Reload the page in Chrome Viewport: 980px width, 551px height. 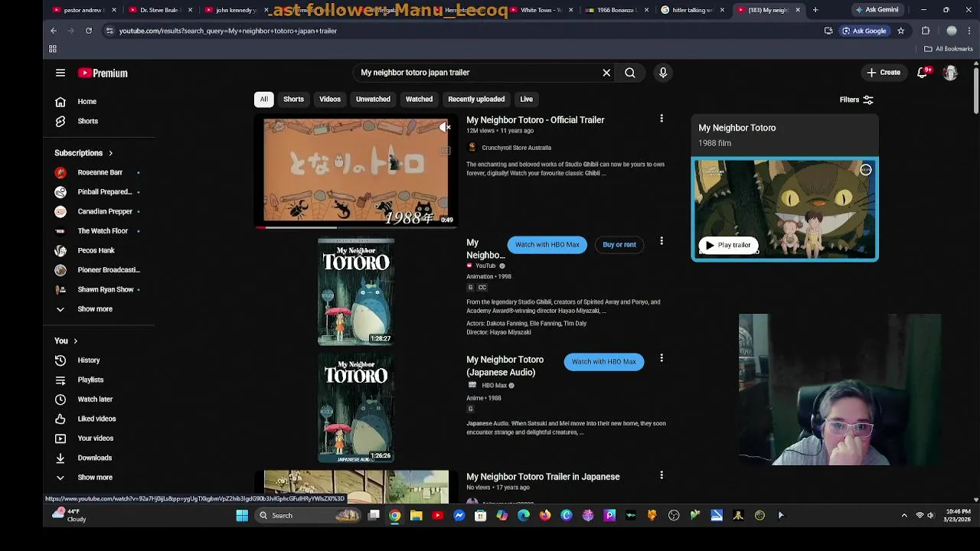pos(89,31)
